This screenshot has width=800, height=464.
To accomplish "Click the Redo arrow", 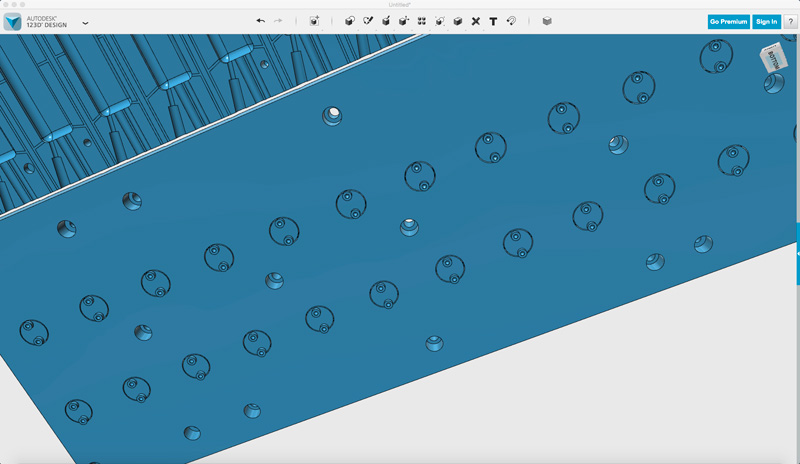I will pos(278,21).
